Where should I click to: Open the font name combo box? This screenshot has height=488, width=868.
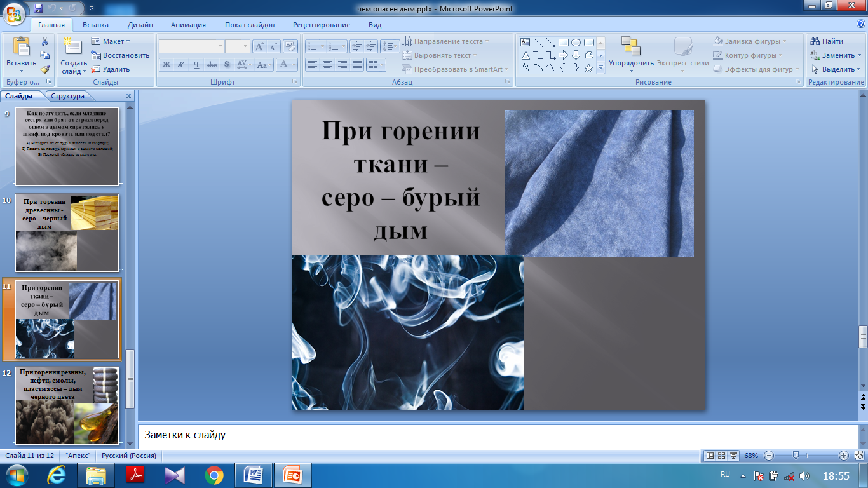point(192,46)
